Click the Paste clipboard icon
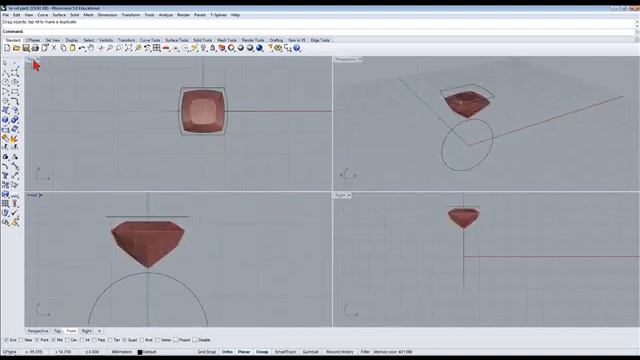The image size is (640, 360). point(72,48)
